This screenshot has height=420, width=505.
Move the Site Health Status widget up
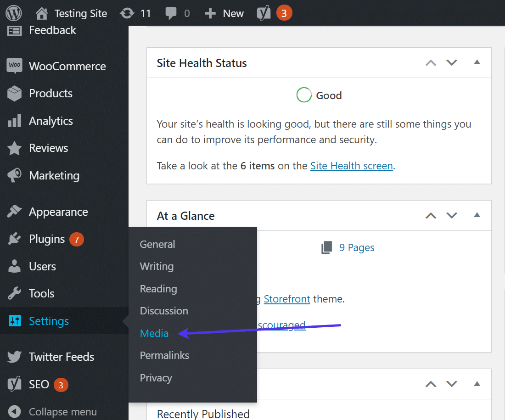click(431, 62)
